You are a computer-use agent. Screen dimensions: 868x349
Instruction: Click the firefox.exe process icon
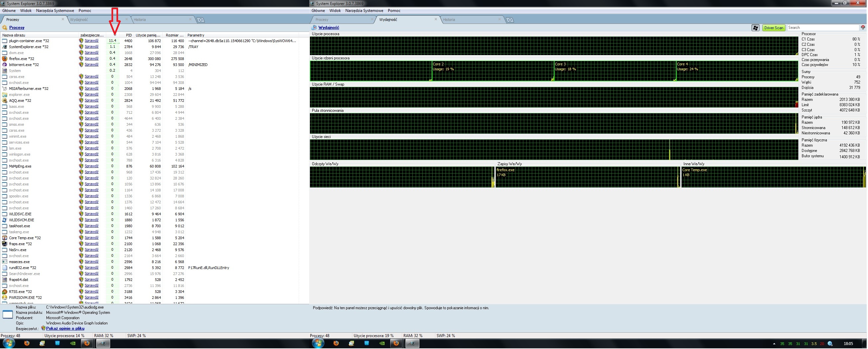point(5,59)
